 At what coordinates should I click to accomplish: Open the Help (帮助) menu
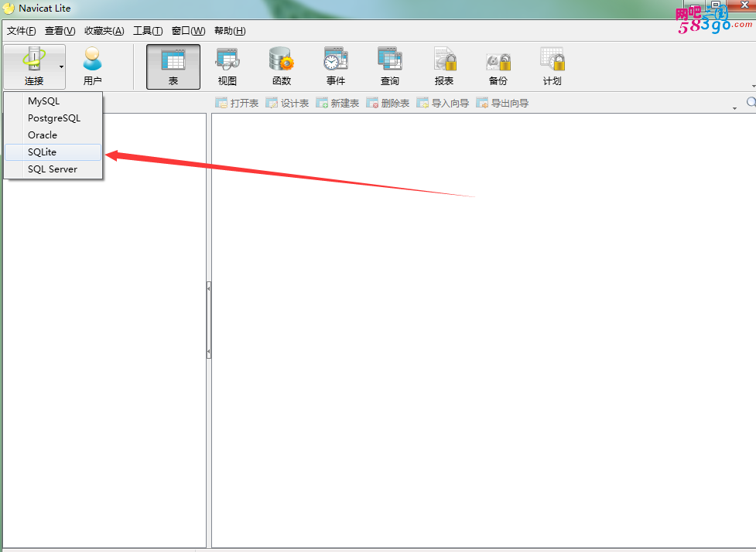pyautogui.click(x=230, y=31)
